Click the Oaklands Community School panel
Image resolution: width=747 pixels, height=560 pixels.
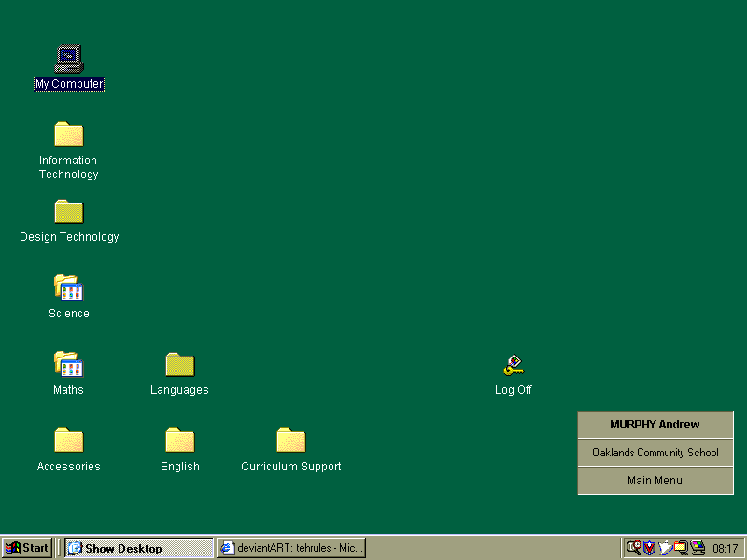point(655,453)
